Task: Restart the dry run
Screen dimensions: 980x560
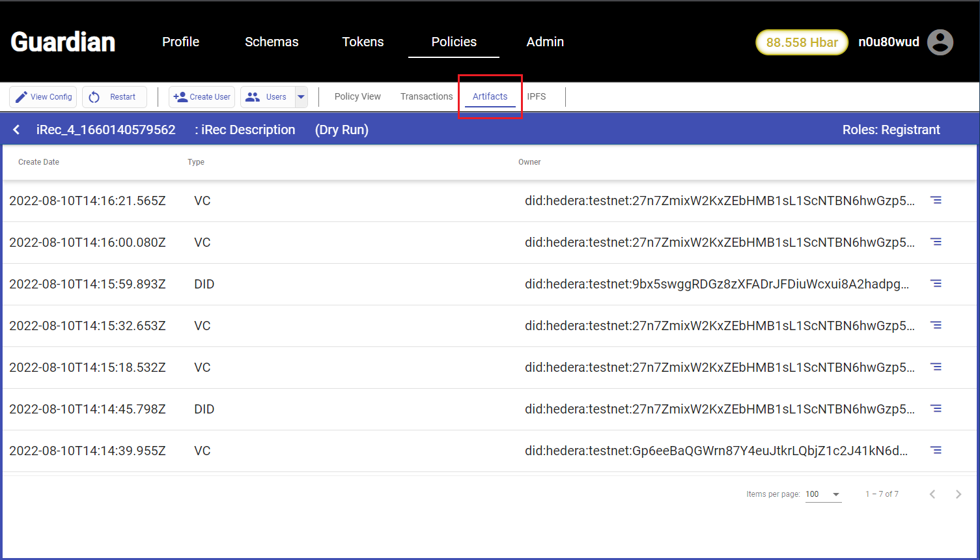Action: click(x=115, y=97)
